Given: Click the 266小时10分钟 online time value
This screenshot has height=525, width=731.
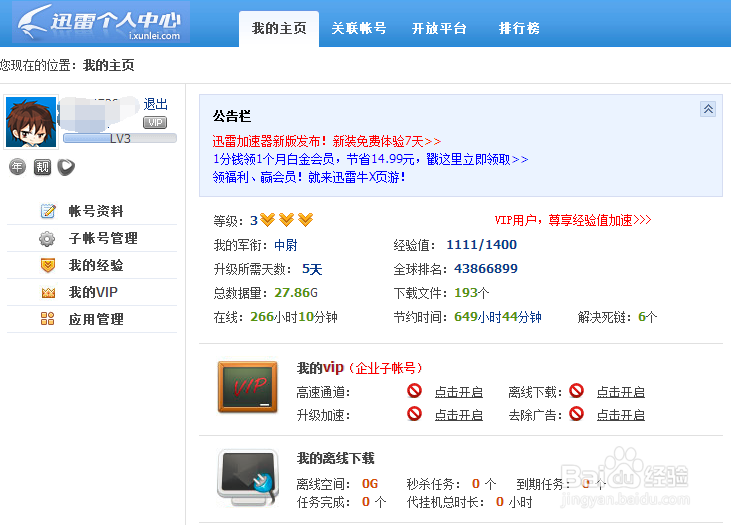Looking at the screenshot, I should [x=294, y=317].
